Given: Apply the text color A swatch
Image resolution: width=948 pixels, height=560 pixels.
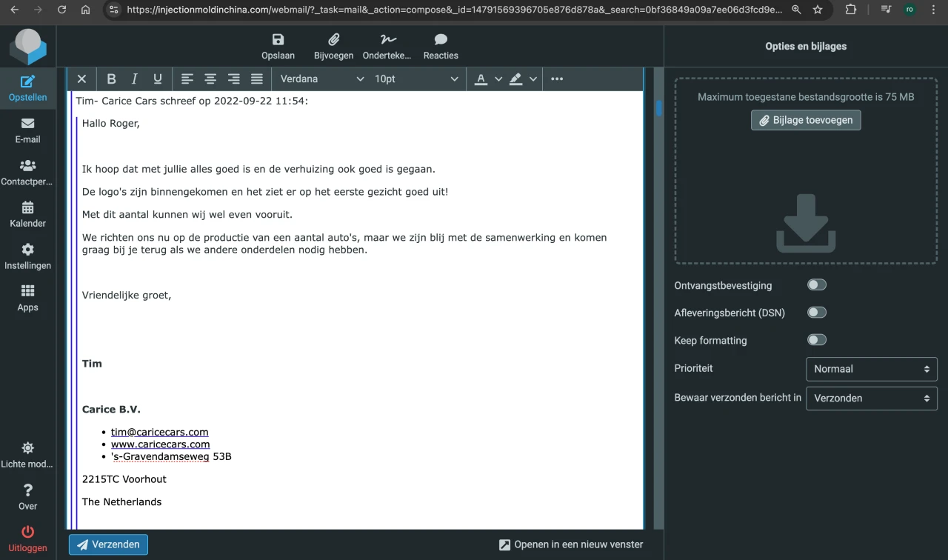Looking at the screenshot, I should [481, 79].
